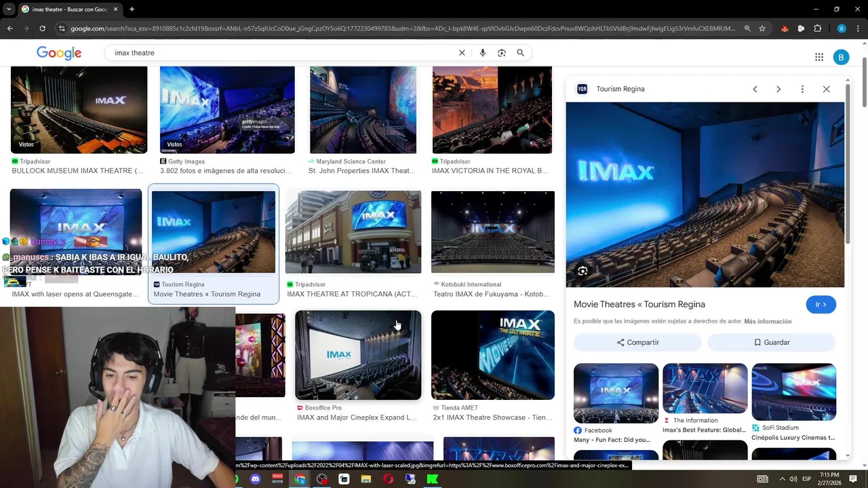
Task: Click the Google logo
Action: point(59,53)
